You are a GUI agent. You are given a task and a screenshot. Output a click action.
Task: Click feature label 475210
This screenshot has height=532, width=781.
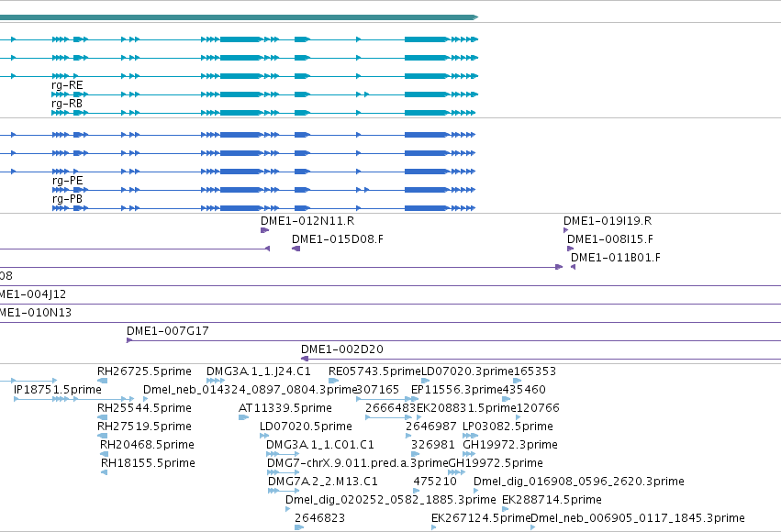(x=435, y=482)
